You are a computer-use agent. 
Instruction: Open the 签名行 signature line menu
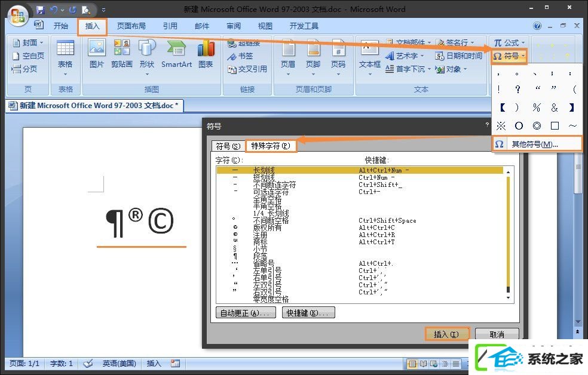pos(455,43)
